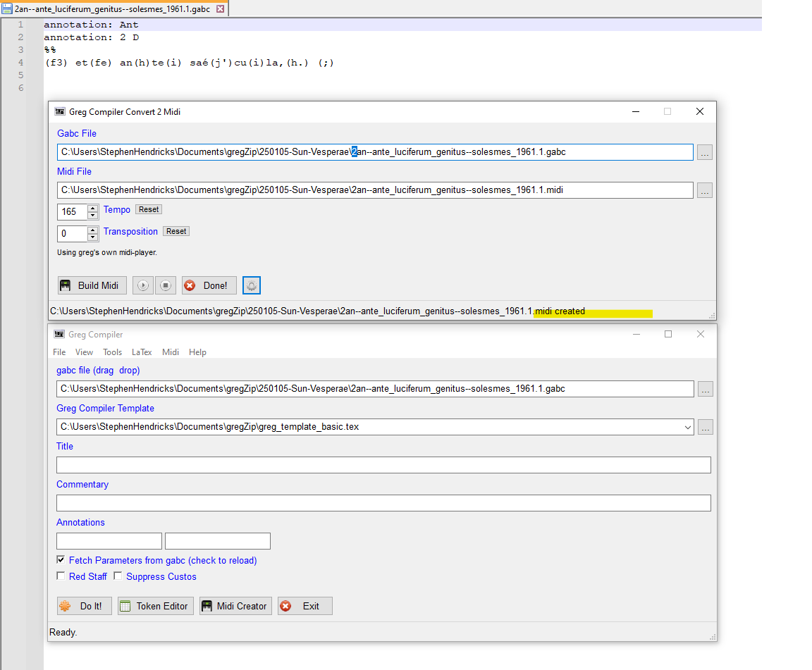The width and height of the screenshot is (812, 670).
Task: Open the Tools menu
Action: 112,352
